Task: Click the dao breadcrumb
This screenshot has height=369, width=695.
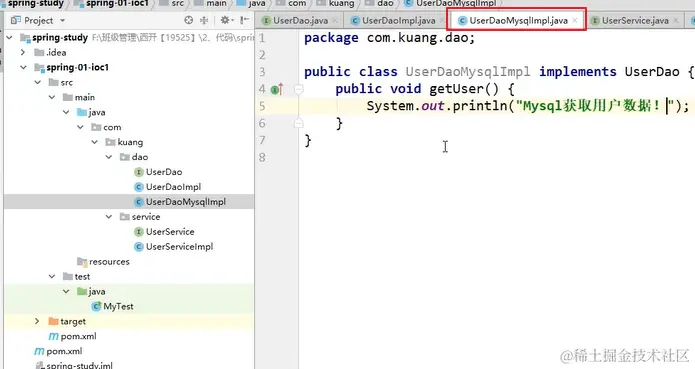Action: tap(385, 4)
